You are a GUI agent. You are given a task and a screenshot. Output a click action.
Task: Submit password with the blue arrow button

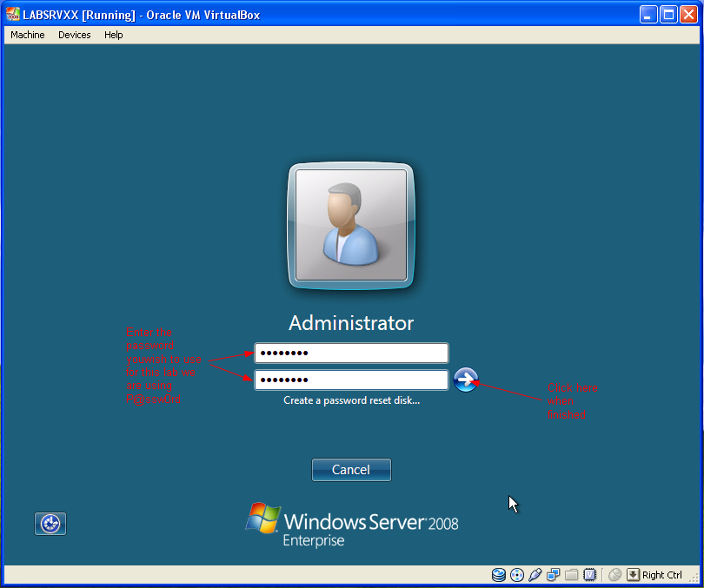(x=466, y=380)
